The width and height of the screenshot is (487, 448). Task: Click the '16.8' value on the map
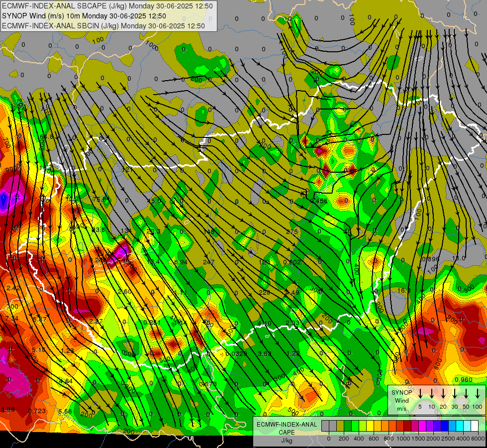coord(404,290)
